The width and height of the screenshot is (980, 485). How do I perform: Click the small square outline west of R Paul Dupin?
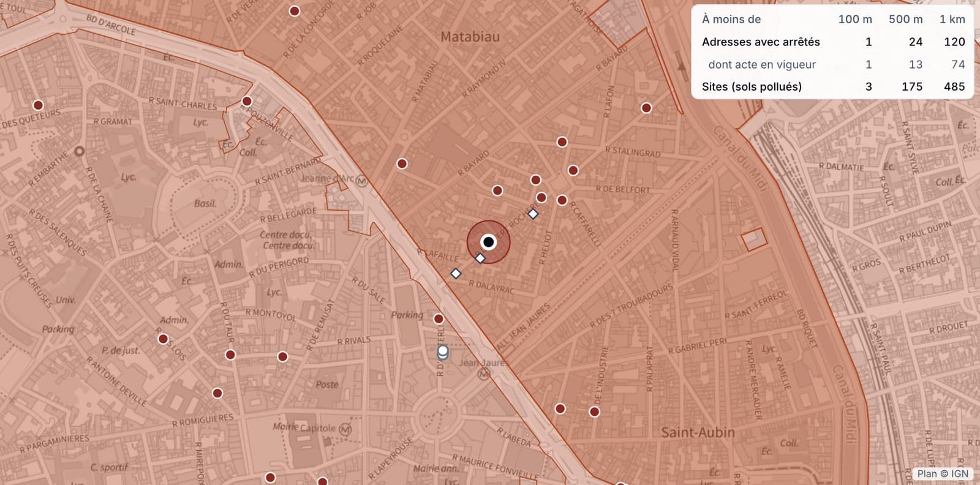(754, 239)
